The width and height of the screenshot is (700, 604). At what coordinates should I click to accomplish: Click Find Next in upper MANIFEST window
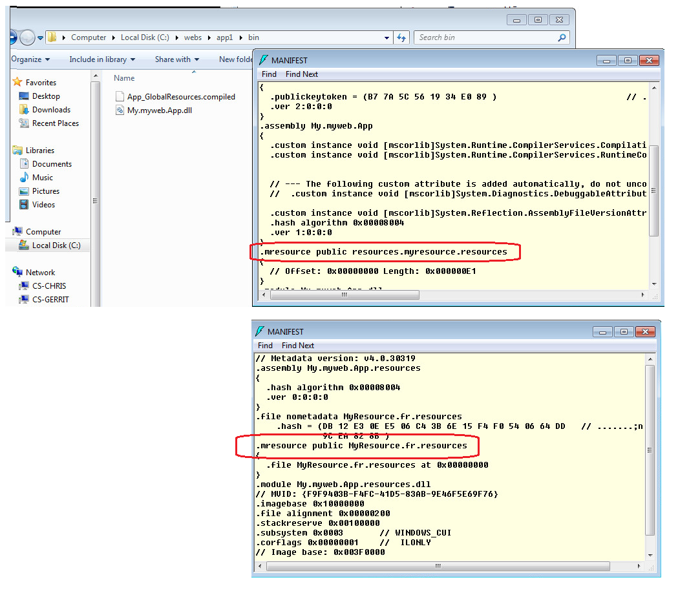coord(302,74)
